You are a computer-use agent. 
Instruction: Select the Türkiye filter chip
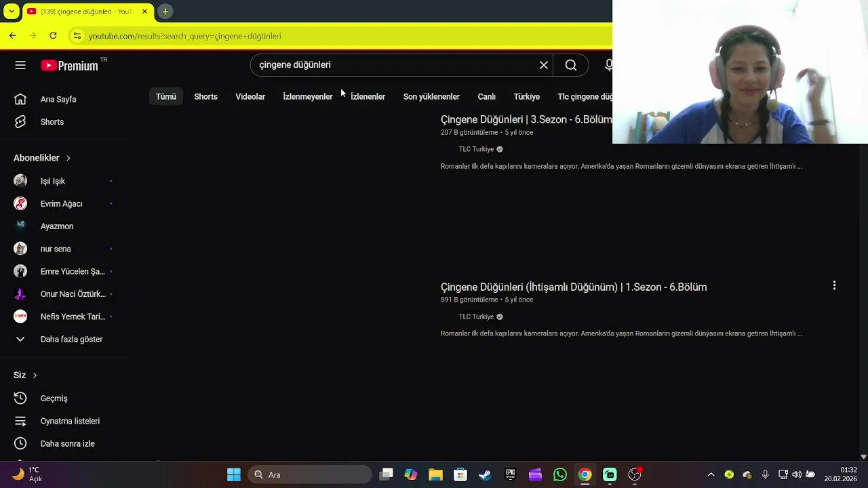point(527,97)
